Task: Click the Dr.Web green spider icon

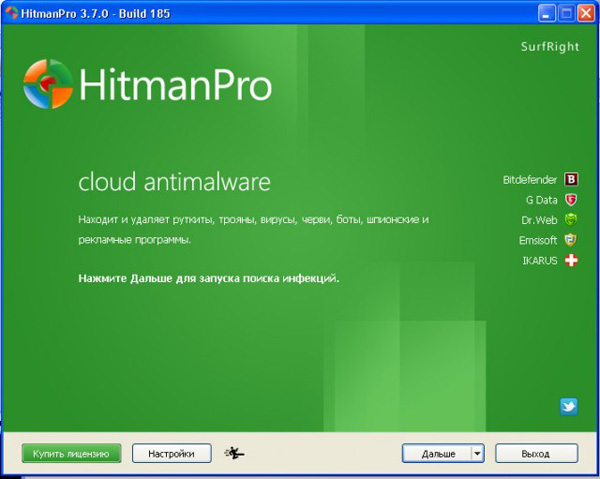Action: click(572, 220)
